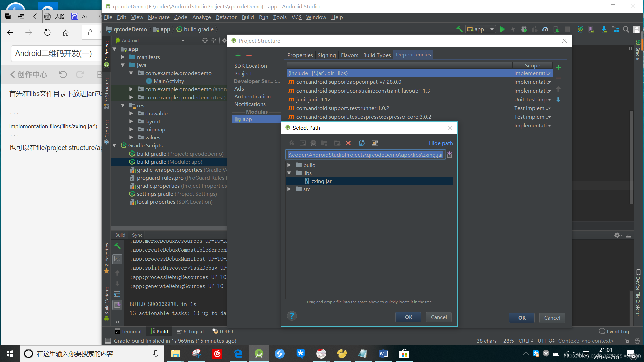
Task: Click the file path input field
Action: [366, 155]
